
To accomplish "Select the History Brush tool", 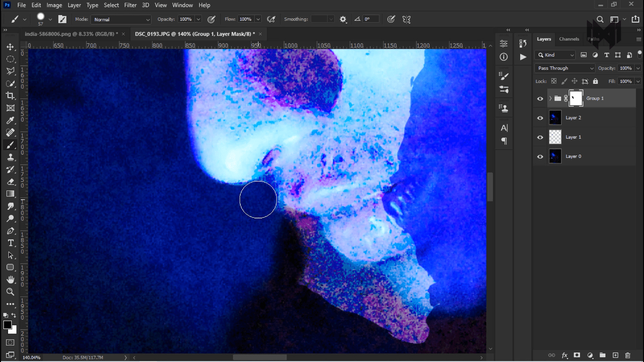I will 10,170.
